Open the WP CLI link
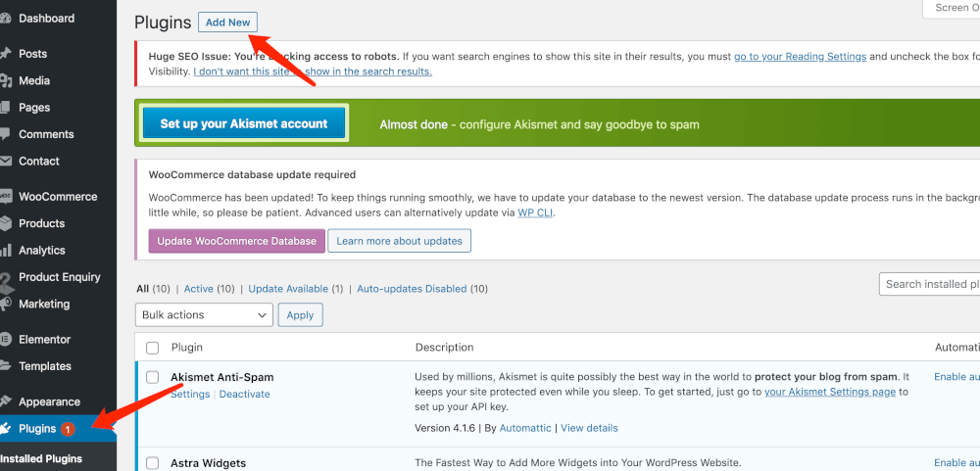The height and width of the screenshot is (471, 980). pyautogui.click(x=536, y=212)
